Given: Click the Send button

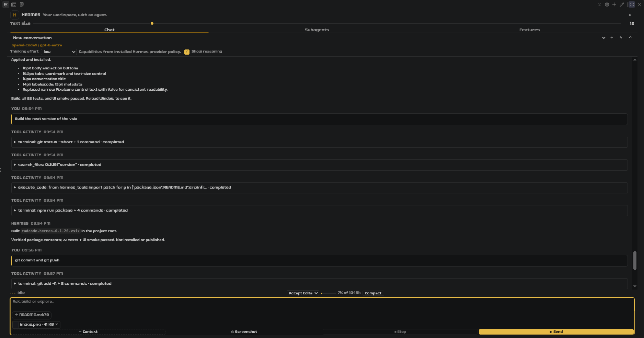Looking at the screenshot, I should click(x=556, y=332).
